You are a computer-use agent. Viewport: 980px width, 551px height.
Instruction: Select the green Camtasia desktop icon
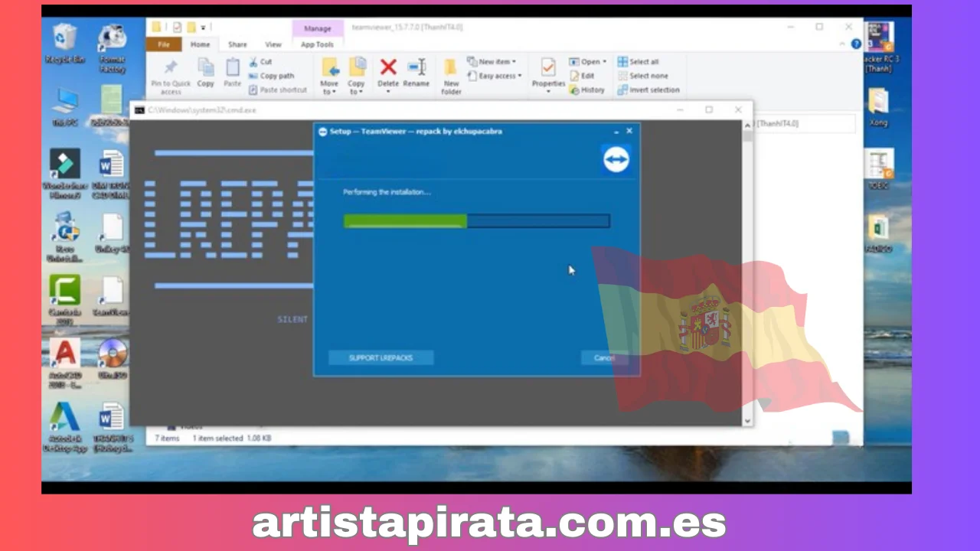tap(64, 300)
